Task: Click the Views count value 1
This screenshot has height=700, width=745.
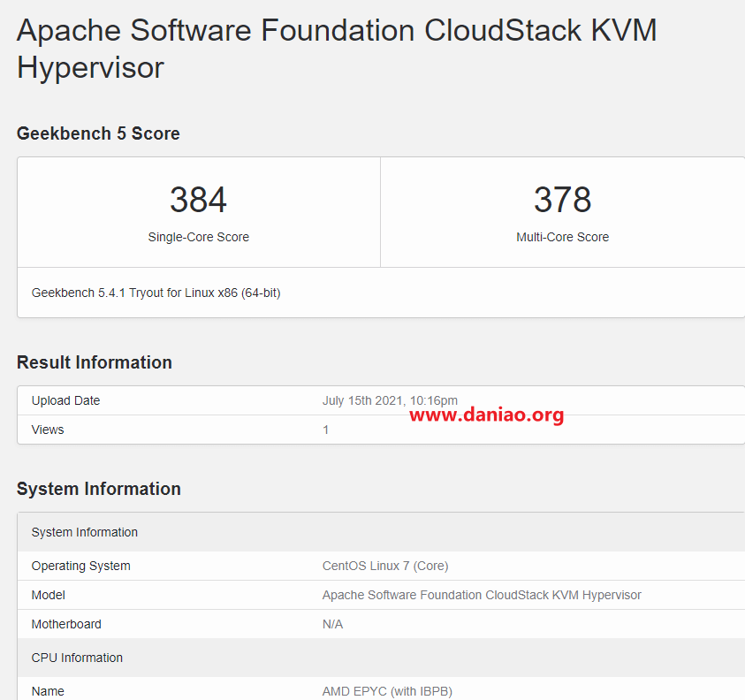Action: pyautogui.click(x=325, y=430)
